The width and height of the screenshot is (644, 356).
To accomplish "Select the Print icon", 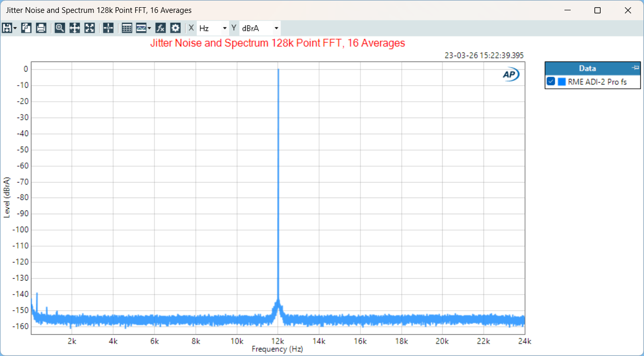I will tap(41, 28).
